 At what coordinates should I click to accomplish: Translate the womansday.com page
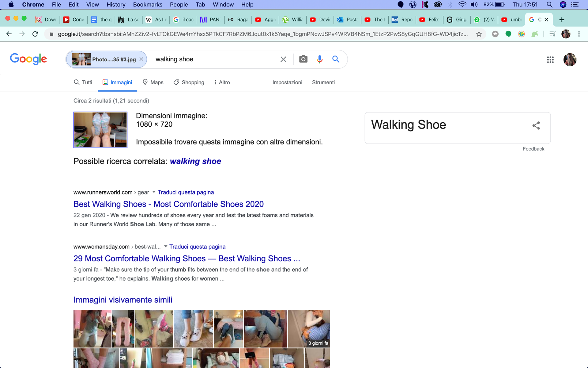(x=197, y=247)
